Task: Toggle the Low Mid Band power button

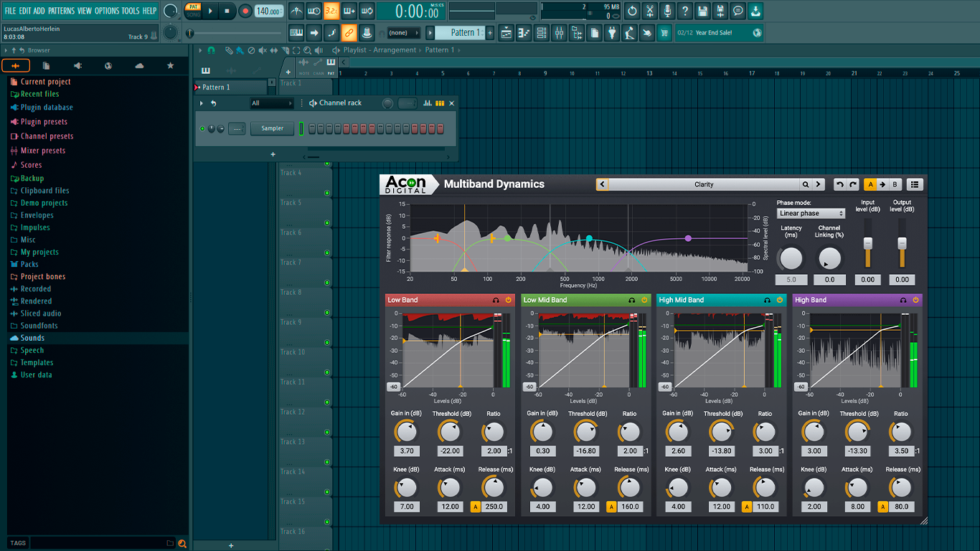Action: (x=644, y=300)
